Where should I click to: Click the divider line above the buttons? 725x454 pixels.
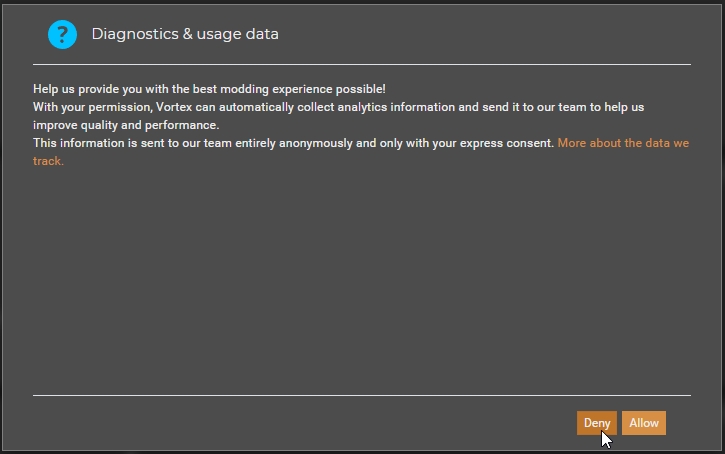(361, 395)
